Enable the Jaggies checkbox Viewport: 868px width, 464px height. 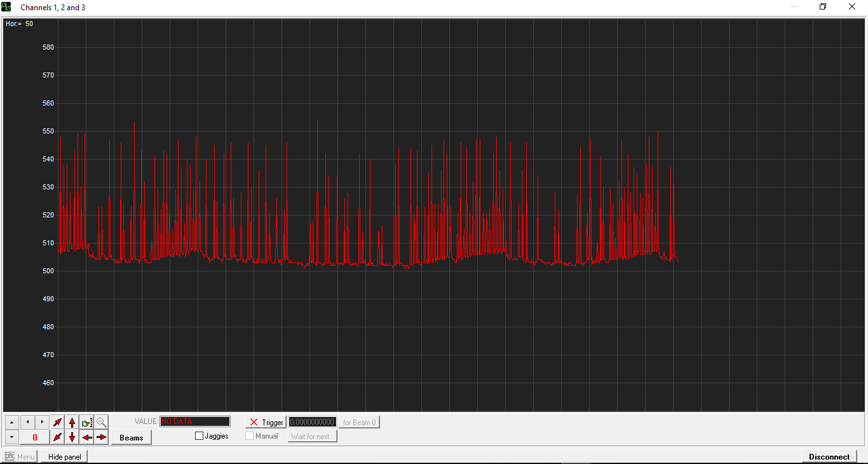[200, 436]
